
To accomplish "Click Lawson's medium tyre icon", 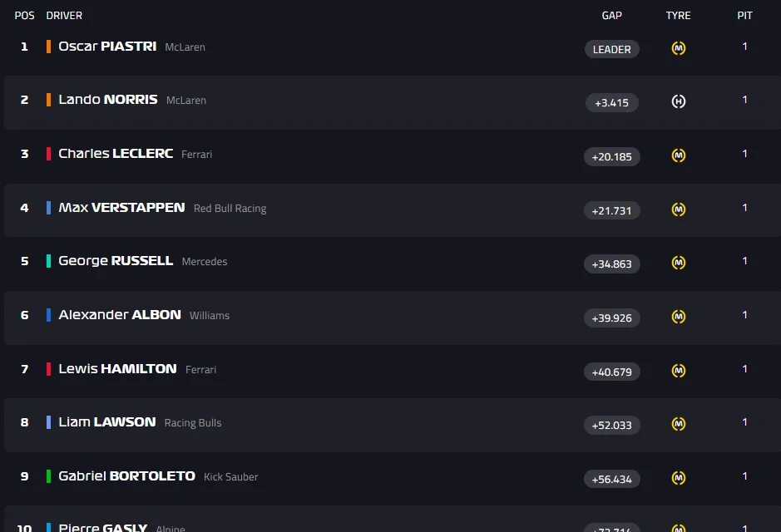I will pos(679,424).
